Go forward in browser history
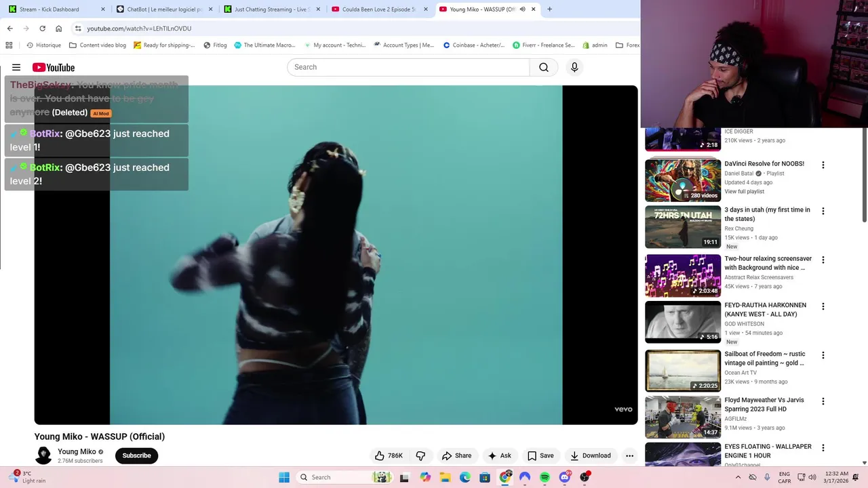This screenshot has height=488, width=868. click(26, 28)
